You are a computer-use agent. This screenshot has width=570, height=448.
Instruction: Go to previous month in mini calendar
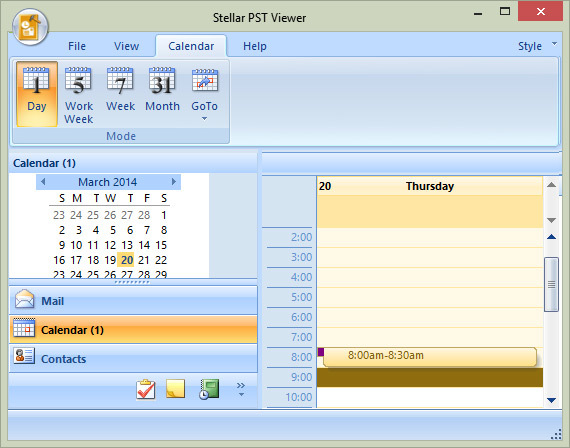coord(43,181)
